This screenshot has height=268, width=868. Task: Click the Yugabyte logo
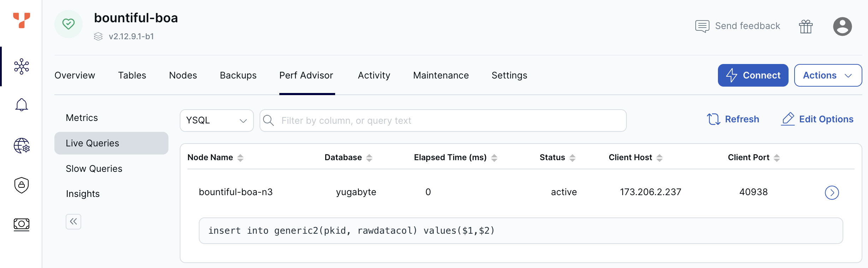tap(22, 20)
